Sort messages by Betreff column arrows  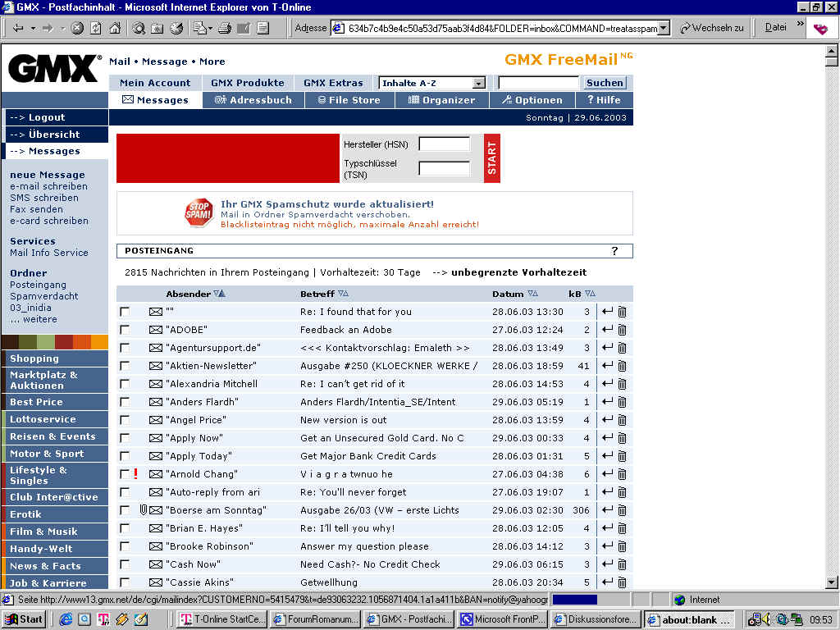point(343,294)
